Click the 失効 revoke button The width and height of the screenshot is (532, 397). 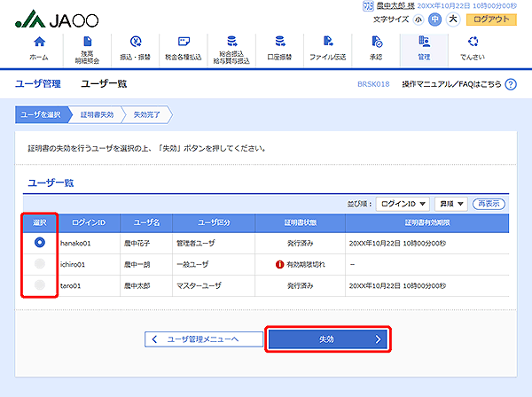point(328,339)
